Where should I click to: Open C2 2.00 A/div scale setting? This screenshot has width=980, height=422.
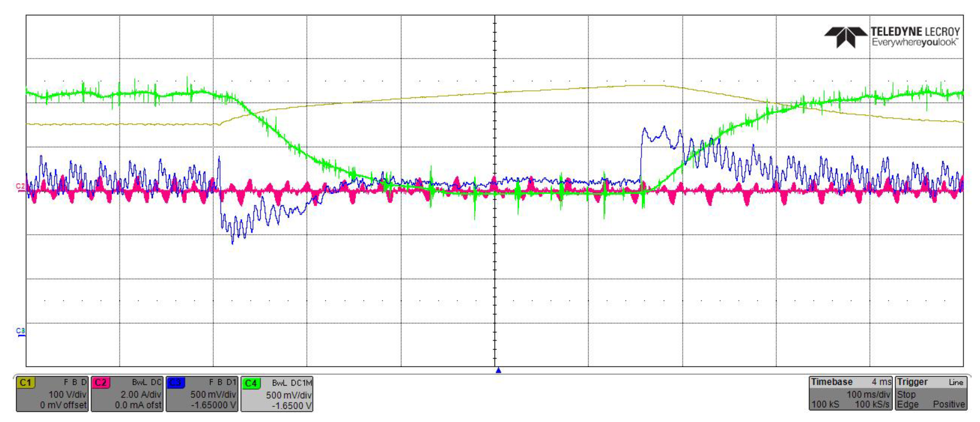[x=141, y=394]
